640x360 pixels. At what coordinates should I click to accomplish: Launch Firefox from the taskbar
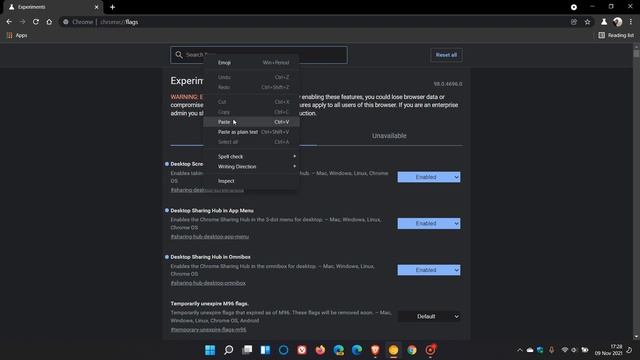click(320, 350)
